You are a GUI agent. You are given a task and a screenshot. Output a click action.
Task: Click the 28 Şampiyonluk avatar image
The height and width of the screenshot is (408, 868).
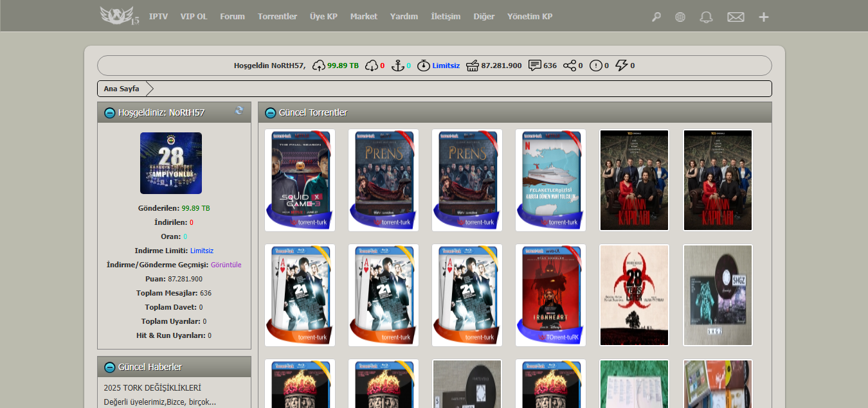pos(171,163)
